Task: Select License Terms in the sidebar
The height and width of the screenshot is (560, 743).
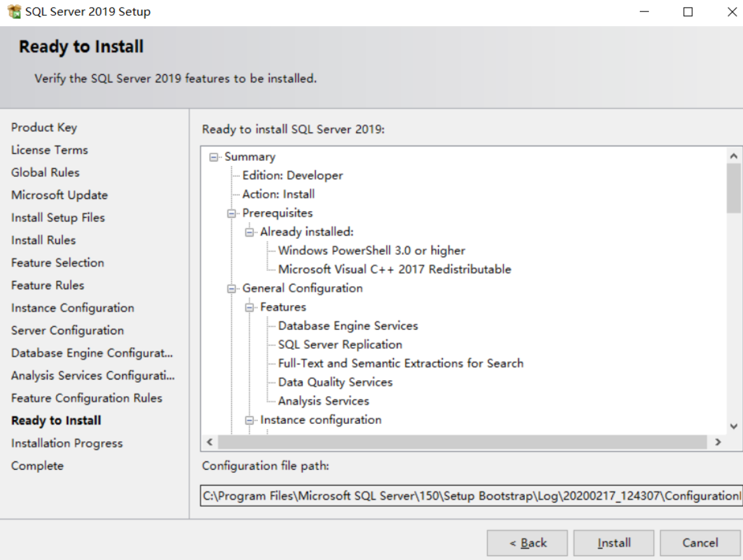Action: click(x=49, y=150)
